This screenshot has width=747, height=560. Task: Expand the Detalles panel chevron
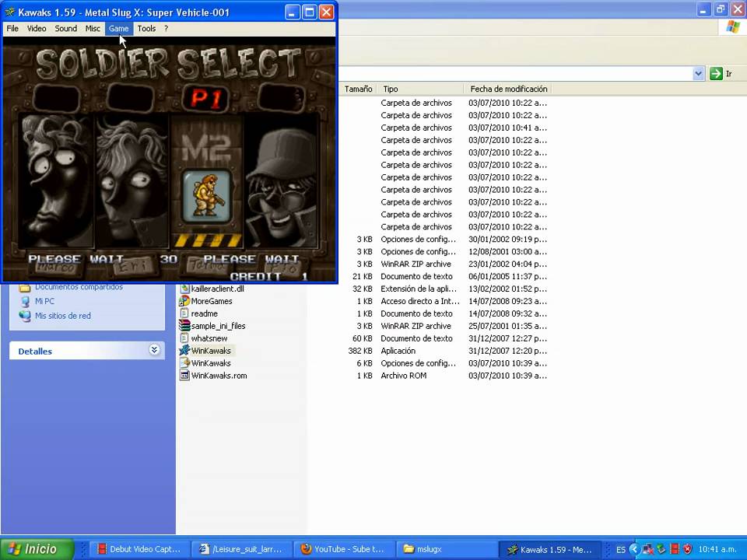154,350
